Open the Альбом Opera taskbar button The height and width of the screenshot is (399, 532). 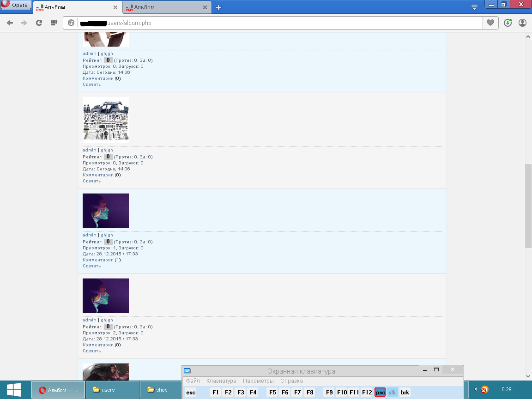58,390
